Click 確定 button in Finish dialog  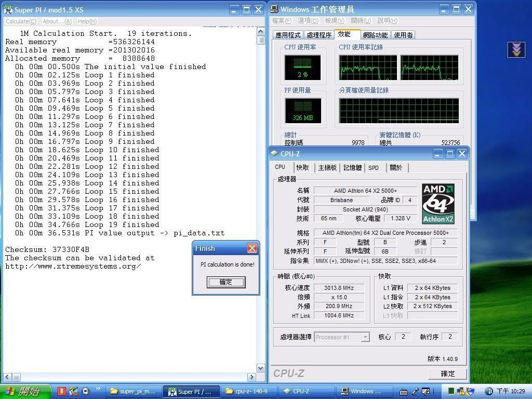pos(226,282)
